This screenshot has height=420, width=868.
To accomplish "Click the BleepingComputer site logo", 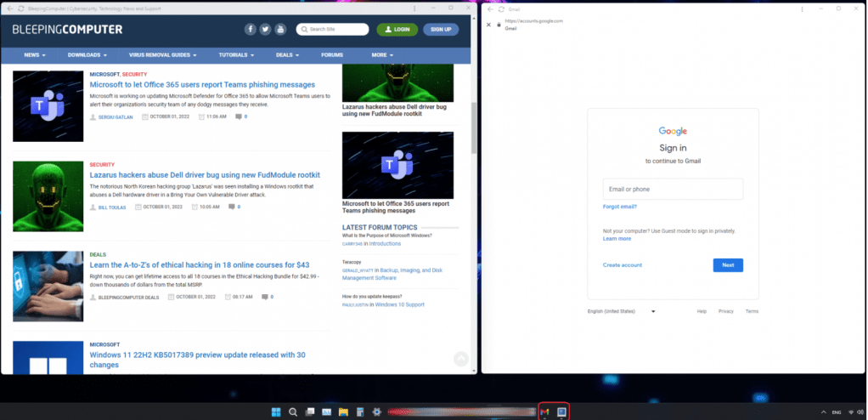I will coord(68,30).
